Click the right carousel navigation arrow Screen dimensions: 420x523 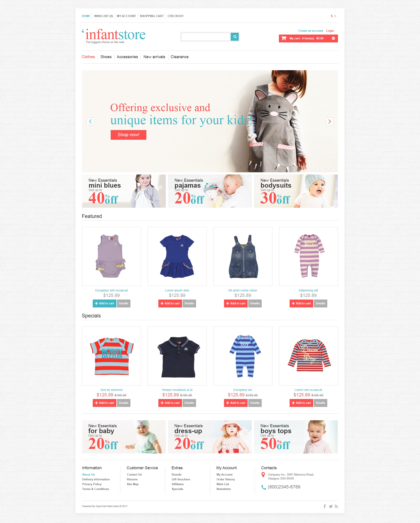click(x=330, y=121)
